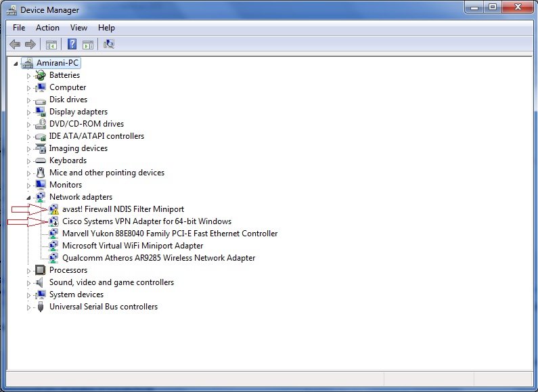The width and height of the screenshot is (538, 392).
Task: Expand the Batteries node
Action: (x=28, y=76)
